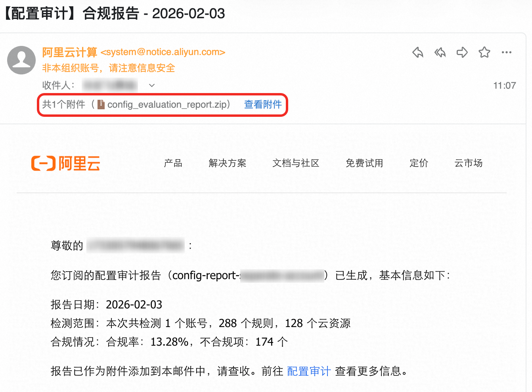Click the warning 非本组织账号，请注意信息安全
This screenshot has height=392, width=532.
click(109, 68)
